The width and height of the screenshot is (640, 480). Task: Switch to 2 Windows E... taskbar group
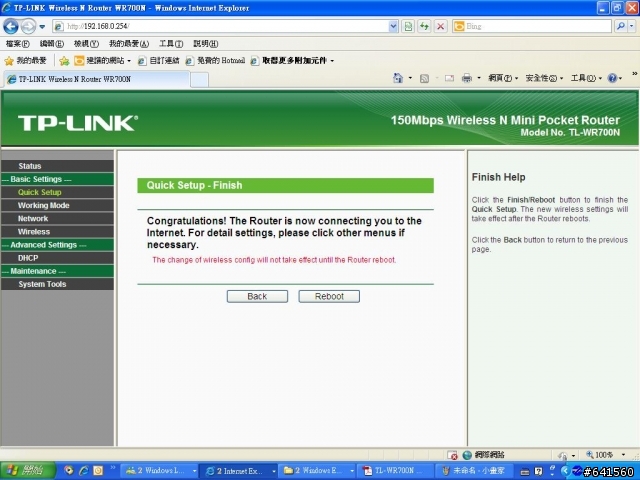click(x=318, y=471)
